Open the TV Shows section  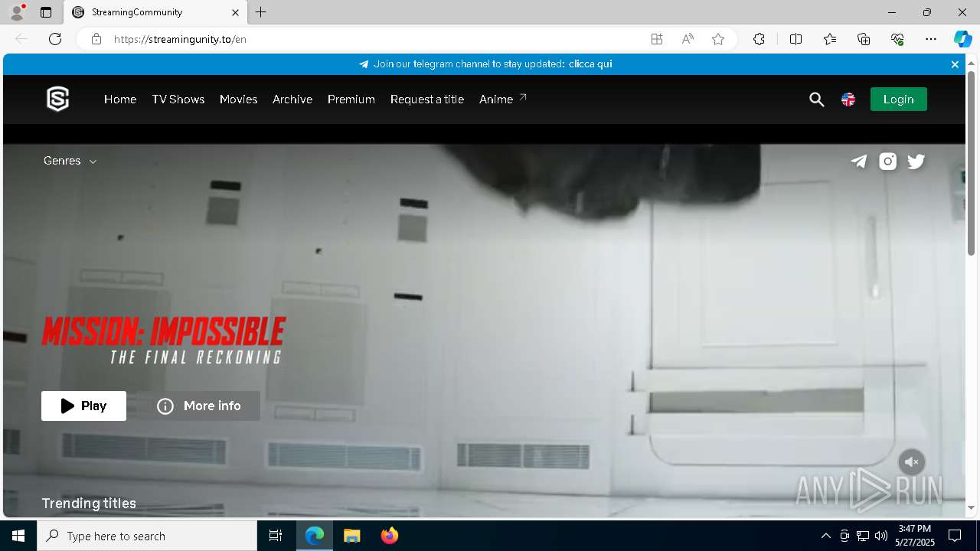pos(178,99)
